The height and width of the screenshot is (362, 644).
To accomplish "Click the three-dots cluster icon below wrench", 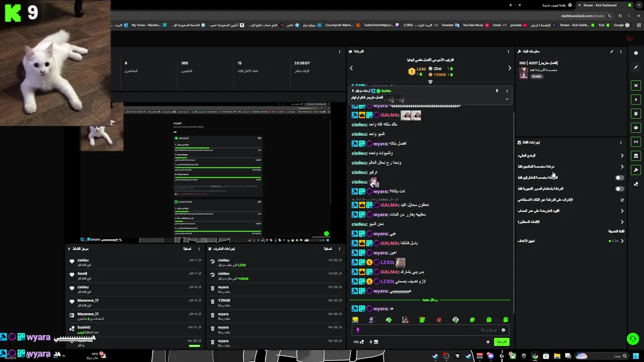I will point(636,184).
